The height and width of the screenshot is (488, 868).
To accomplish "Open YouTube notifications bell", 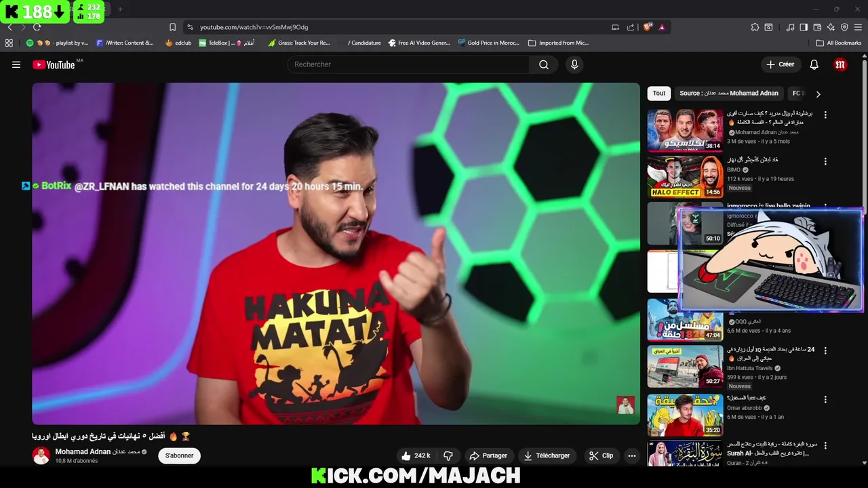I will point(814,64).
